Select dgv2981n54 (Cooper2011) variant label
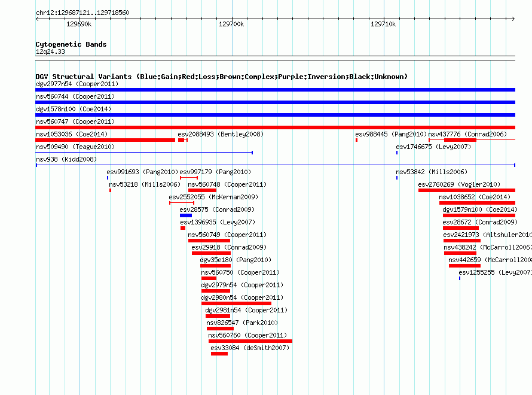 246,310
